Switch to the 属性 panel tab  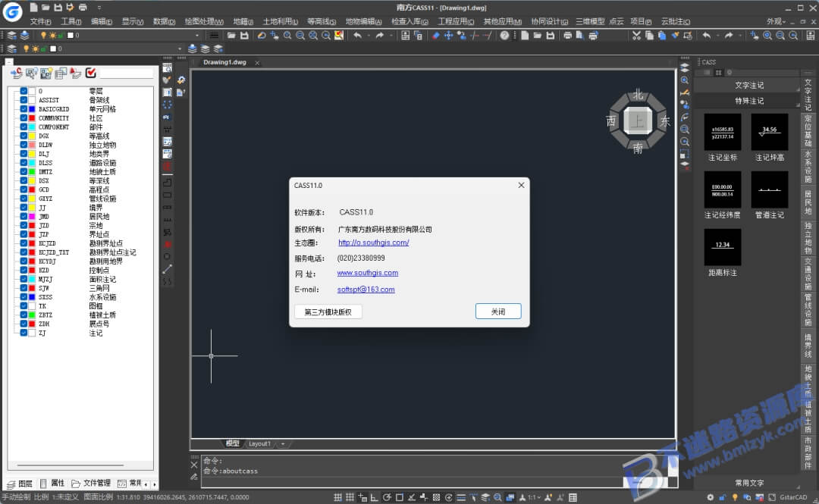pos(53,483)
